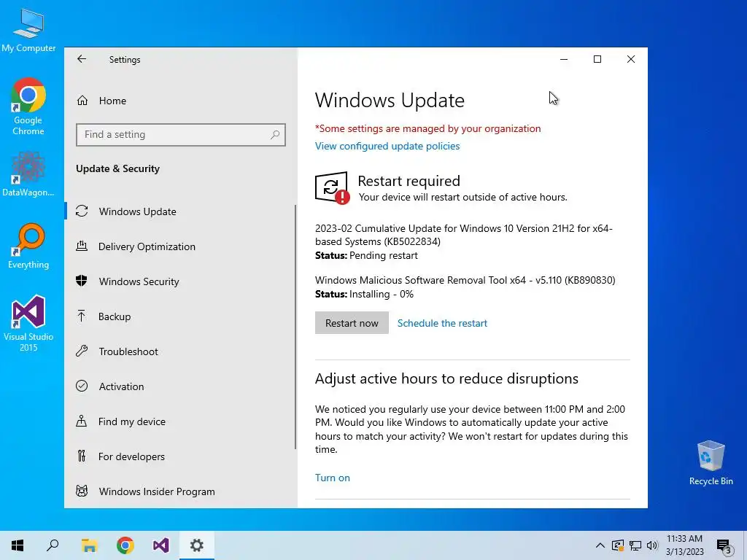Select the DataWagon desktop shortcut
The width and height of the screenshot is (747, 560).
coord(28,174)
